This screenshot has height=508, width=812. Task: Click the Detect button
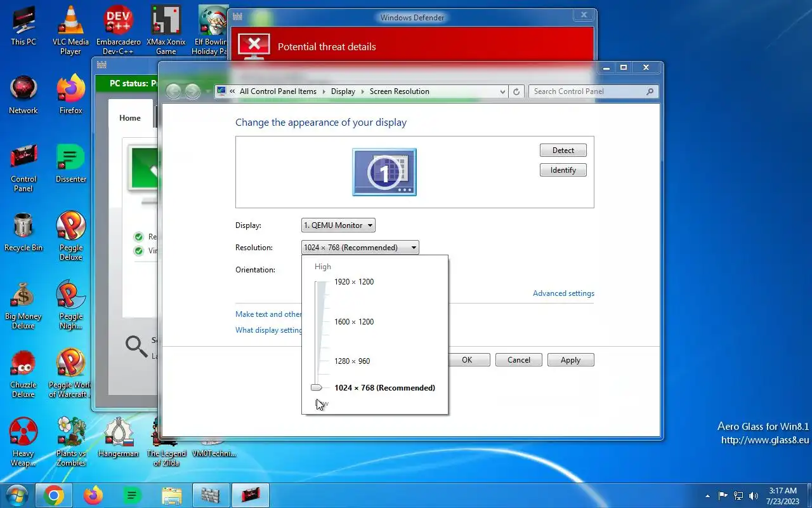pos(563,150)
